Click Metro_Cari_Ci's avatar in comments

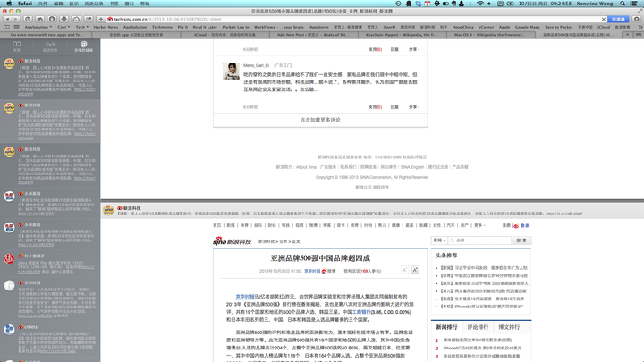pyautogui.click(x=231, y=71)
